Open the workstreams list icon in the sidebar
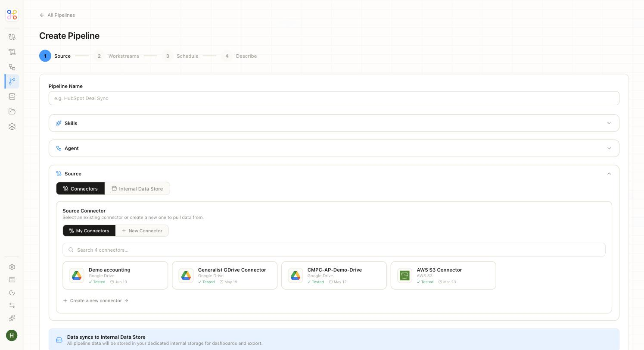The width and height of the screenshot is (644, 350). 12,52
